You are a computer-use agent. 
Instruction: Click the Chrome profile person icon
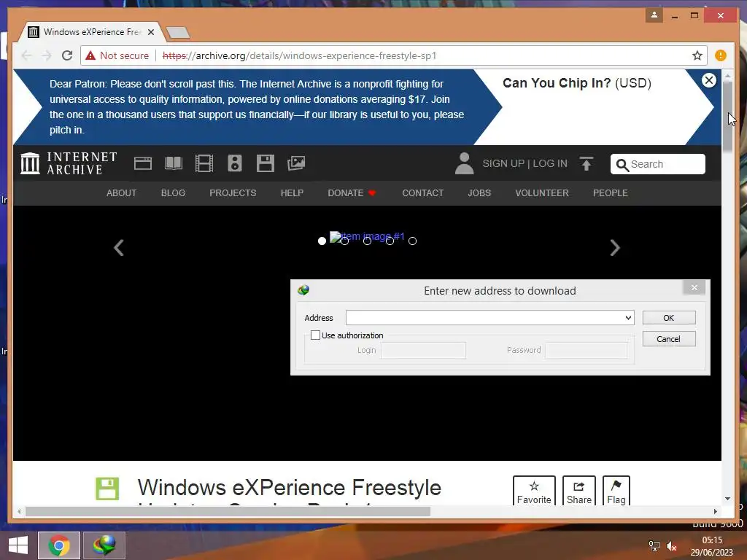[x=654, y=15]
